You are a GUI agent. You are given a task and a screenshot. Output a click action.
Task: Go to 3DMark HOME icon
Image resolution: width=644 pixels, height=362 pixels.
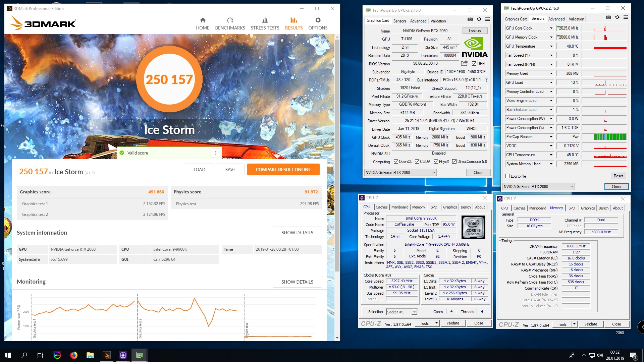(203, 20)
